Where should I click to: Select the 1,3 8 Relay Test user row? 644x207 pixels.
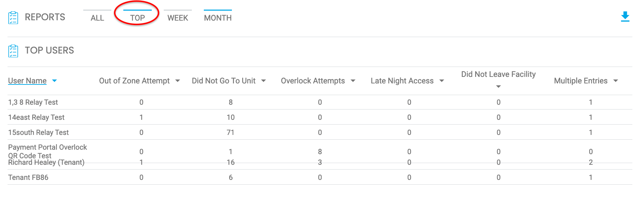pos(33,102)
